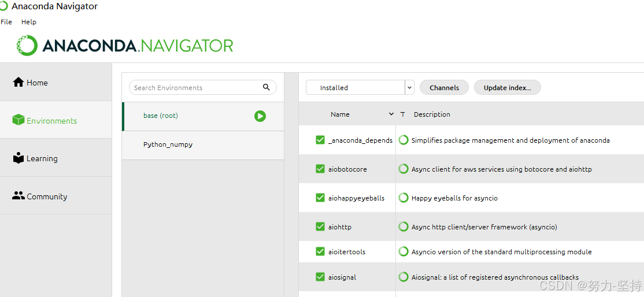This screenshot has height=297, width=644.
Task: Click the aiohappyeyeballs package name
Action: [x=357, y=198]
